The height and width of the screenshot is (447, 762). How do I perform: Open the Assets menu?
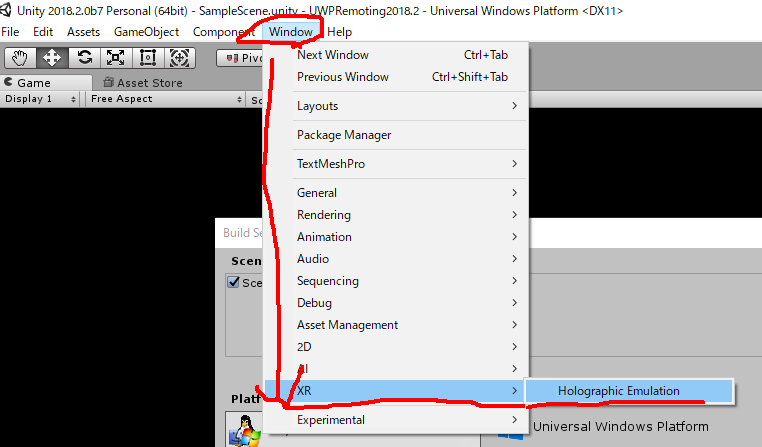point(84,32)
